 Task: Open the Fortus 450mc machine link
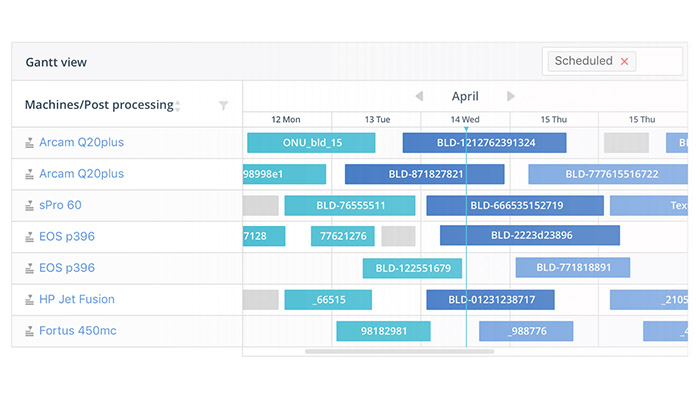click(x=78, y=330)
